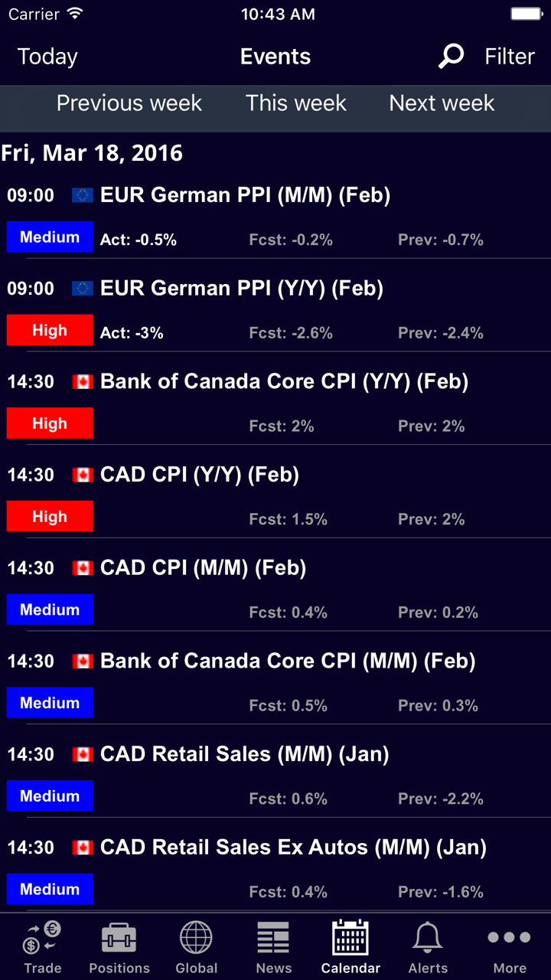Open EUR German PPI (M/M) event
Screen dimensions: 551x980
coord(245,195)
